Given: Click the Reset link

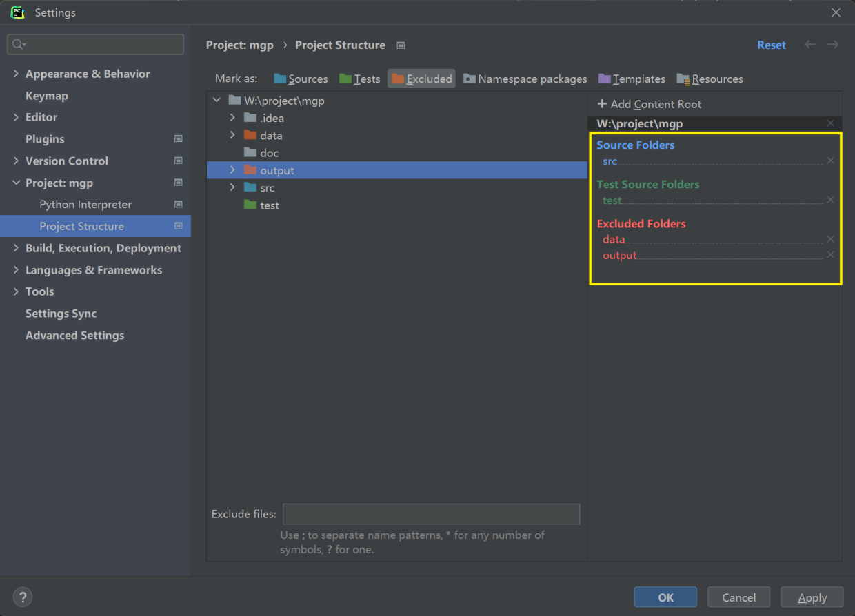Looking at the screenshot, I should pyautogui.click(x=772, y=44).
